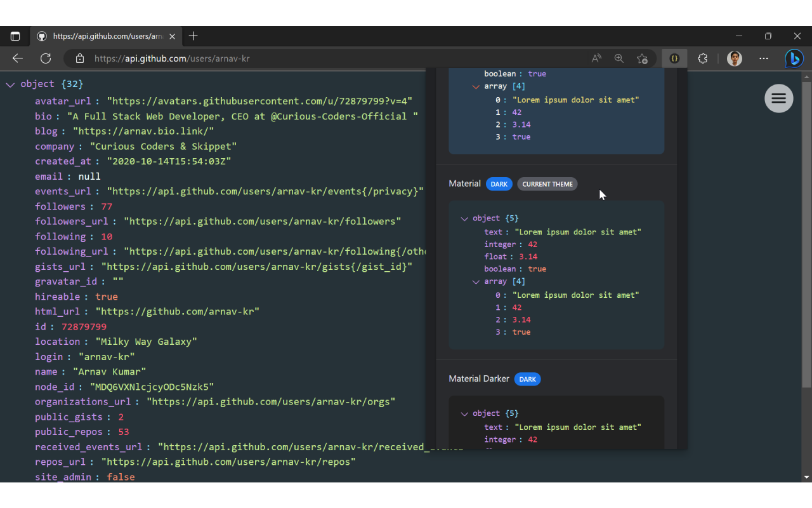Click the Read aloud icon
Image resolution: width=812 pixels, height=508 pixels.
click(x=596, y=58)
